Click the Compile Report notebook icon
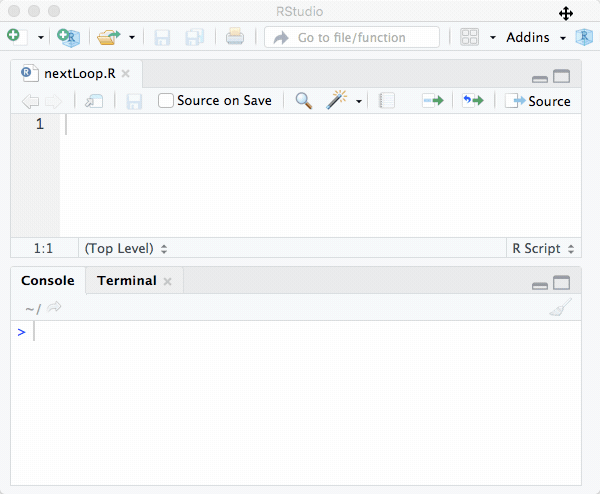Viewport: 600px width, 494px height. [386, 101]
